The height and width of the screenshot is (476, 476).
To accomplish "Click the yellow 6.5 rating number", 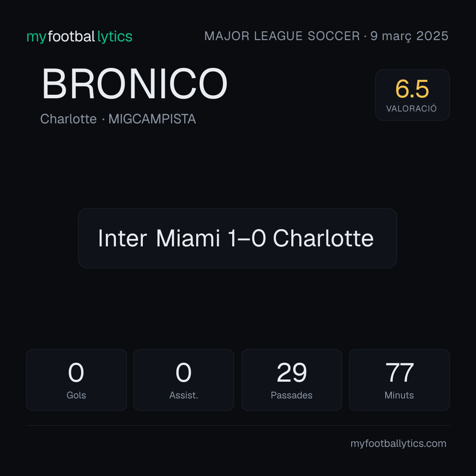I will click(x=412, y=89).
